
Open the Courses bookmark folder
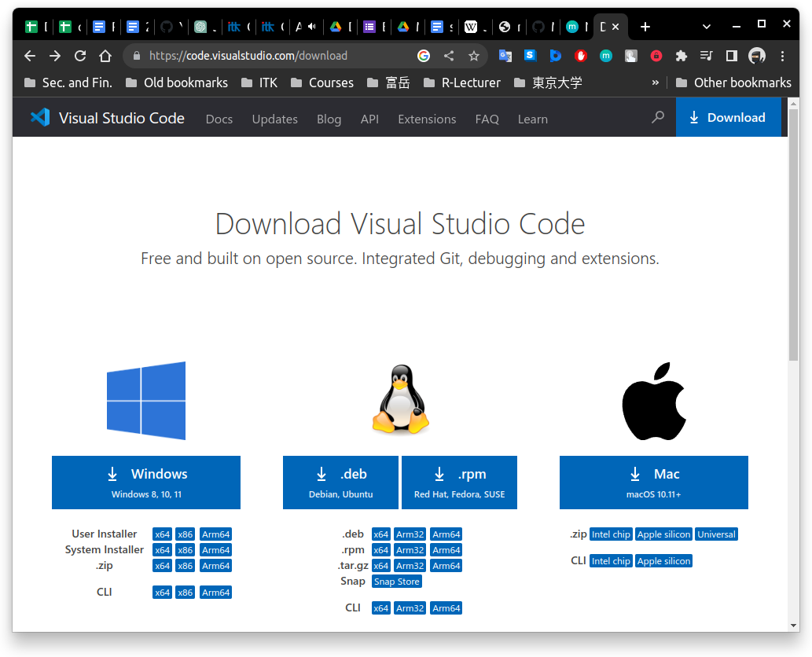pos(321,83)
